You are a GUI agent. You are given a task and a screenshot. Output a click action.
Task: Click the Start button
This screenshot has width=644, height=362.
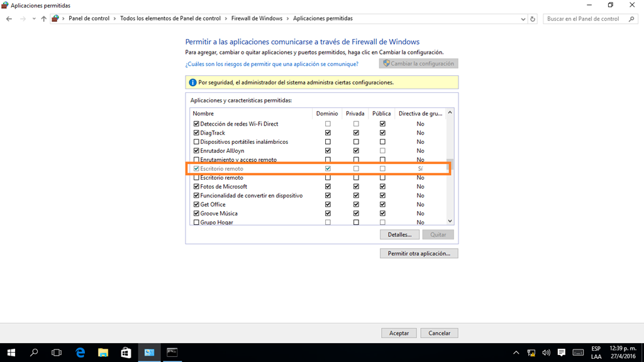(11, 352)
